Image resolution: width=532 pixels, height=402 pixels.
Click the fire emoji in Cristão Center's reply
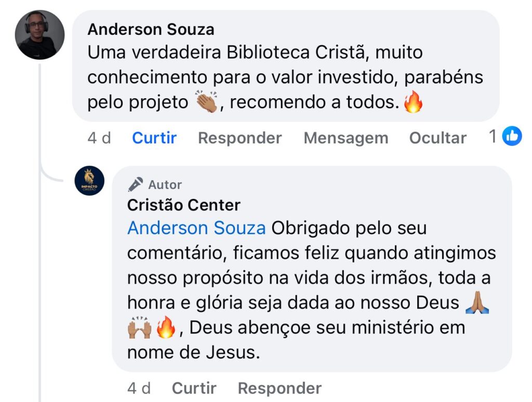pos(166,328)
